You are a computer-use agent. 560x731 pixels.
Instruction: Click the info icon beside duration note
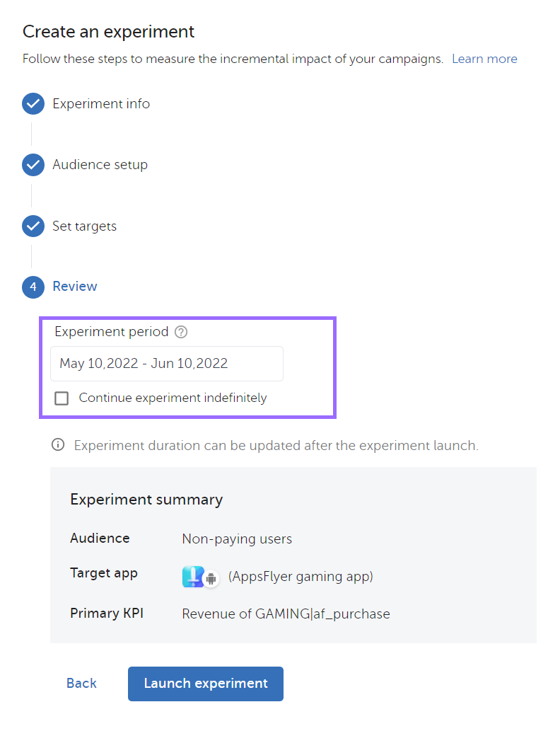click(58, 445)
